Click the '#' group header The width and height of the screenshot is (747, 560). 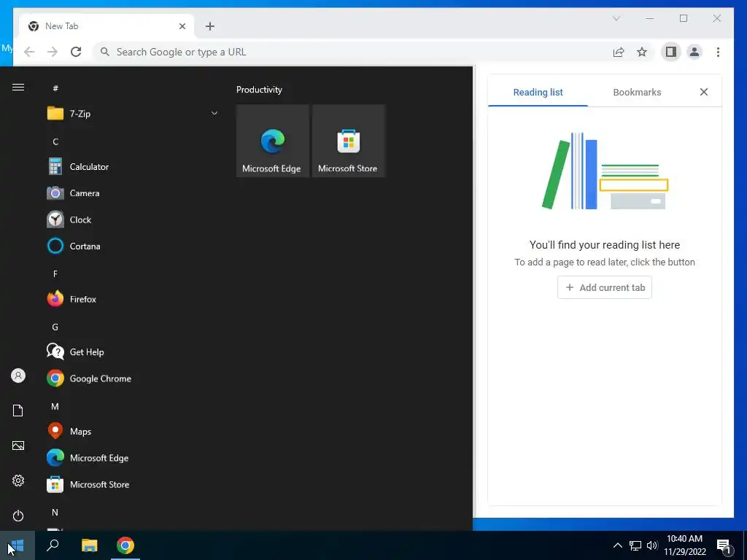click(x=55, y=88)
